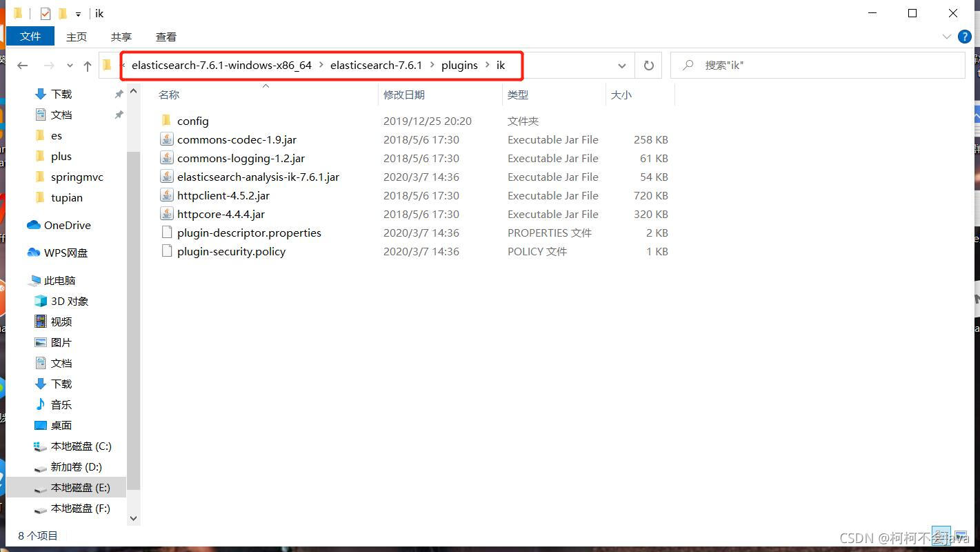Open quick access properties checkmark icon
This screenshot has width=980, height=552.
point(46,13)
